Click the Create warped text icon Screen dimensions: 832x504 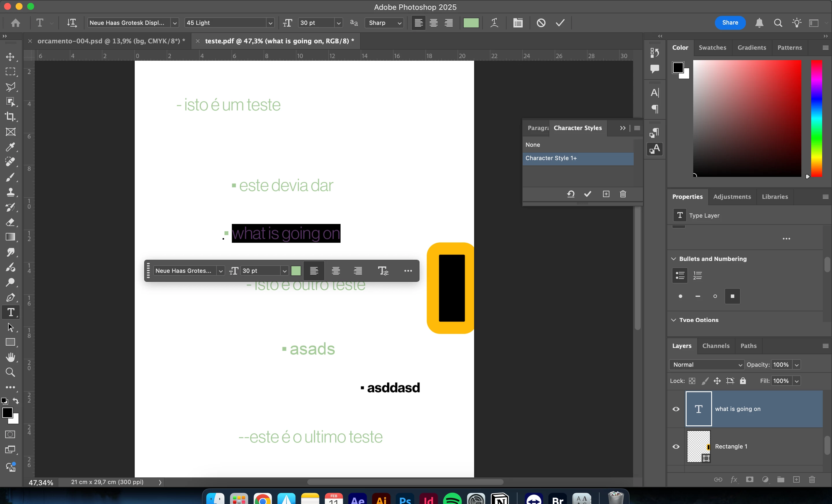coord(494,23)
